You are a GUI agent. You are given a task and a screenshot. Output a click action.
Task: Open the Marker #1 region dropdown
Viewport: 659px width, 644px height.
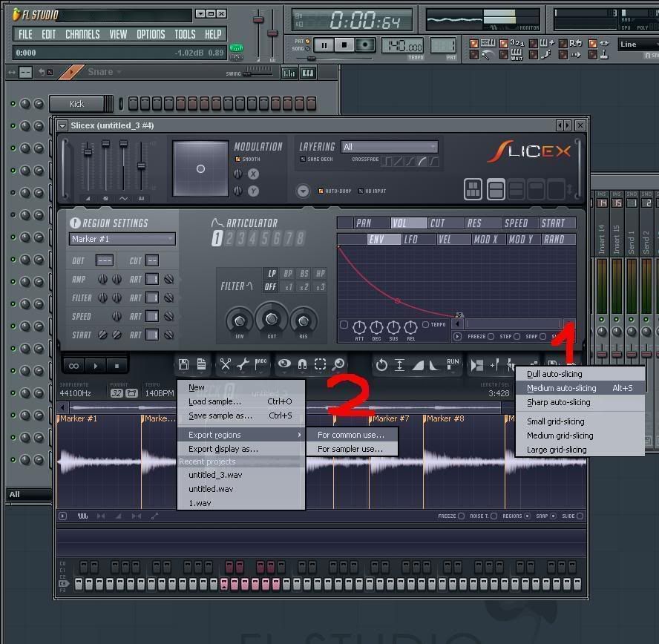tap(122, 239)
